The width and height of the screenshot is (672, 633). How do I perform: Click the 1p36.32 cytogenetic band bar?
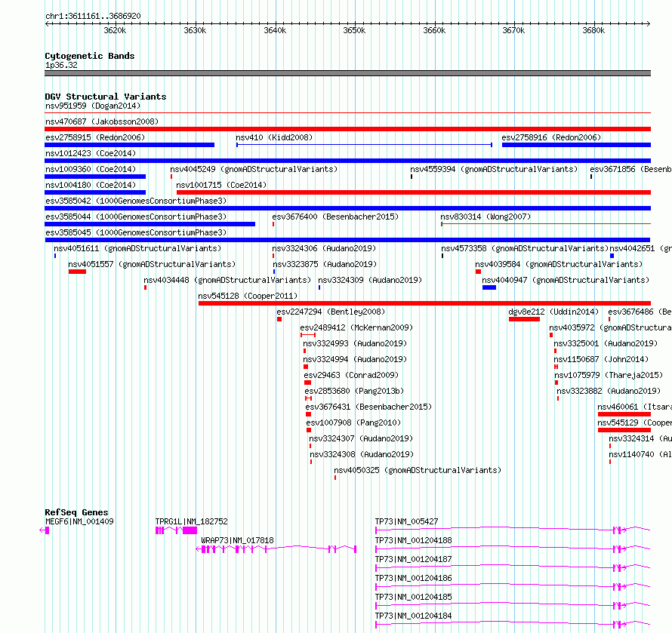[347, 73]
